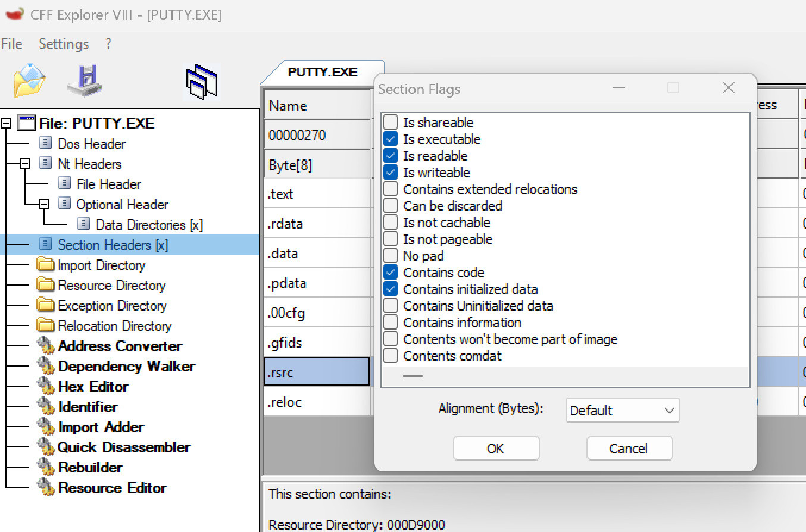Uncheck Contains initialized data
The image size is (806, 532).
(x=390, y=289)
